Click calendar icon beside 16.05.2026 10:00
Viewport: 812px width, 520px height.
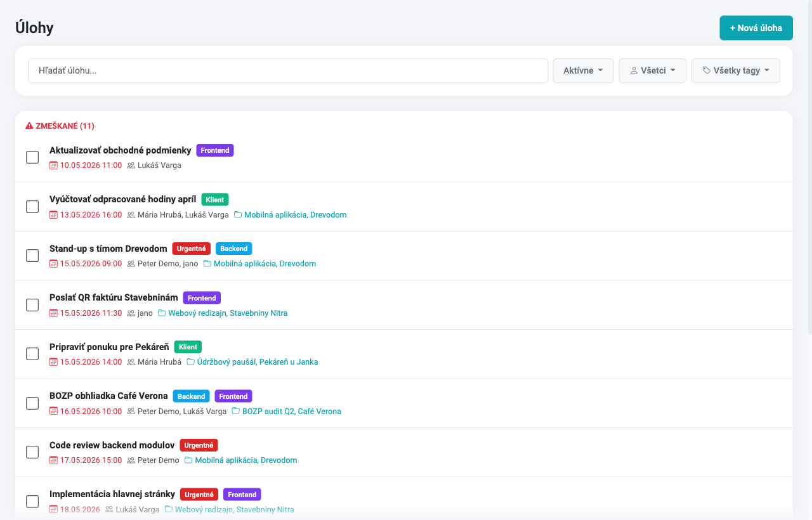click(53, 412)
